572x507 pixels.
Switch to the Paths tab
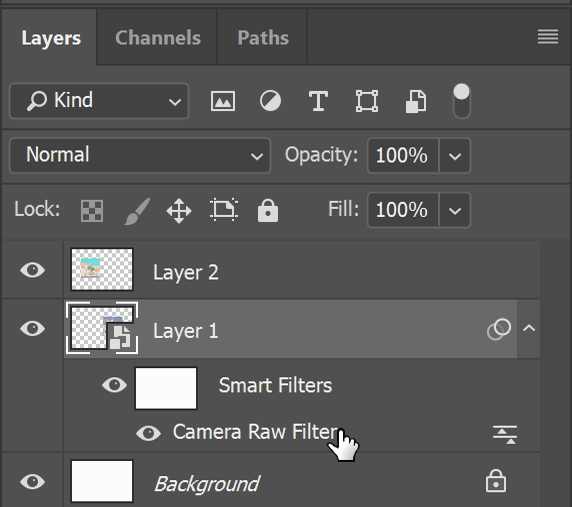263,38
